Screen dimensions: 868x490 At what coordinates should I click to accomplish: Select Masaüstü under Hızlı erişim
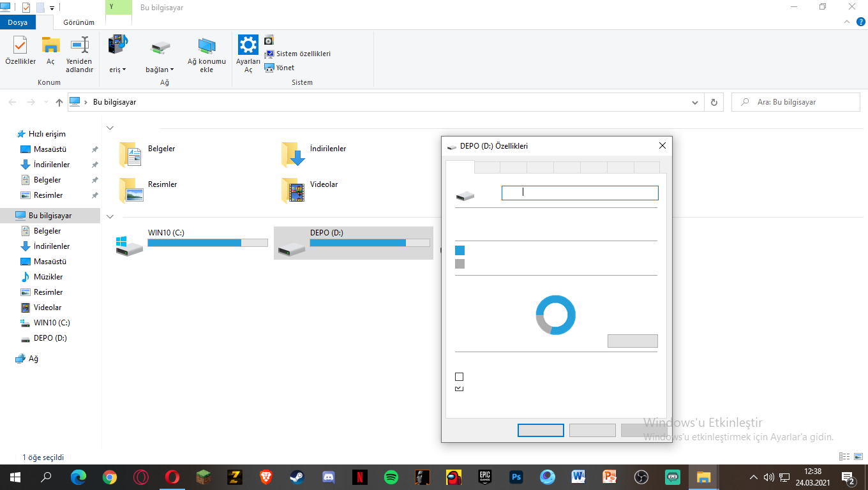50,149
